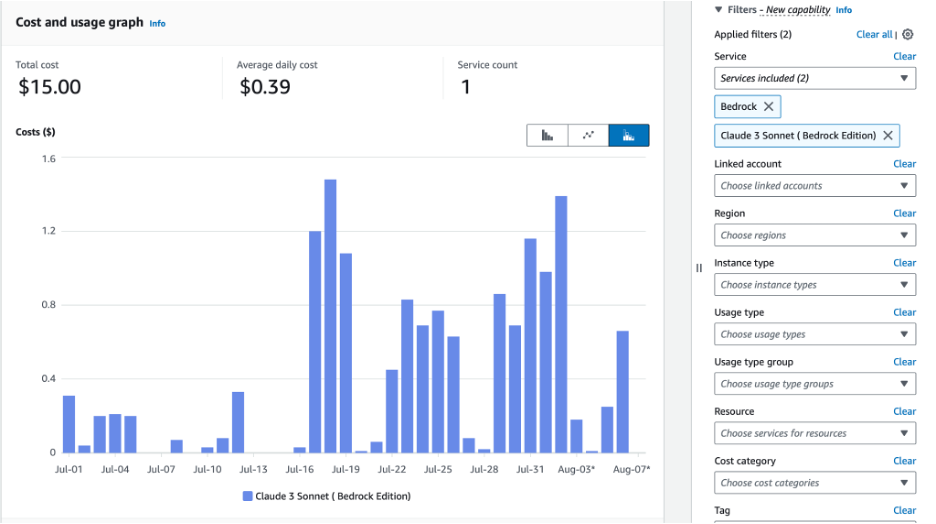Click the $15.00 total cost value

click(x=50, y=87)
